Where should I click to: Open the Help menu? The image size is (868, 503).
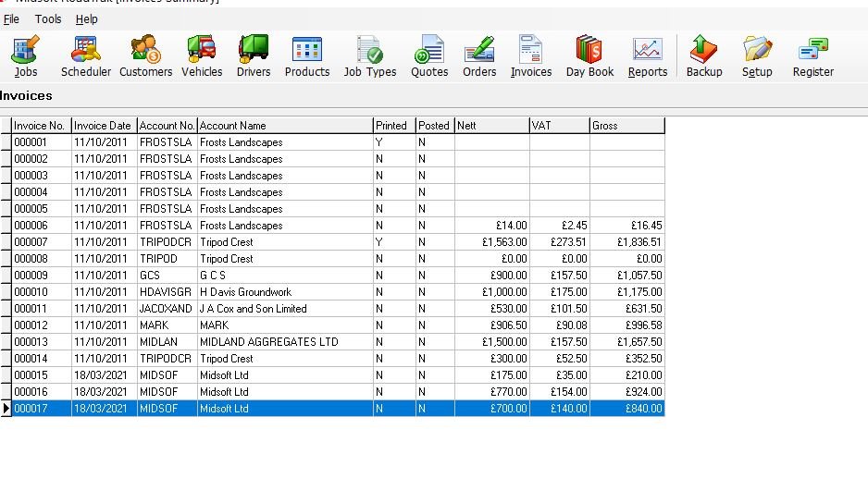[86, 19]
